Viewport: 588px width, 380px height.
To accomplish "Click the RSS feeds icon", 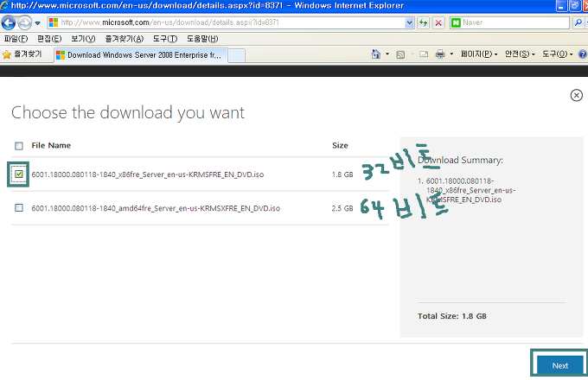I will point(400,54).
